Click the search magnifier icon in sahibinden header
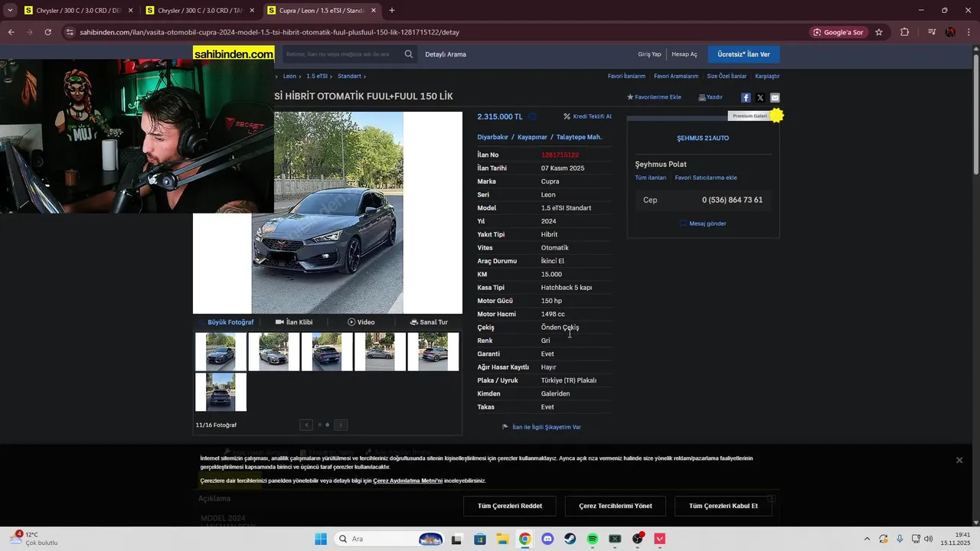Image resolution: width=980 pixels, height=551 pixels. [409, 54]
